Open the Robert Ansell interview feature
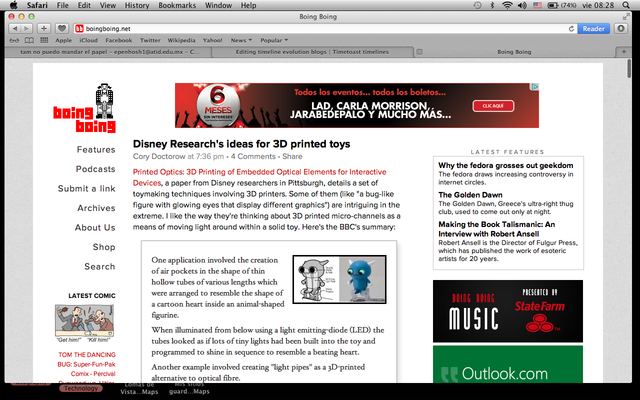Viewport: 640px width, 400px height. [x=497, y=229]
